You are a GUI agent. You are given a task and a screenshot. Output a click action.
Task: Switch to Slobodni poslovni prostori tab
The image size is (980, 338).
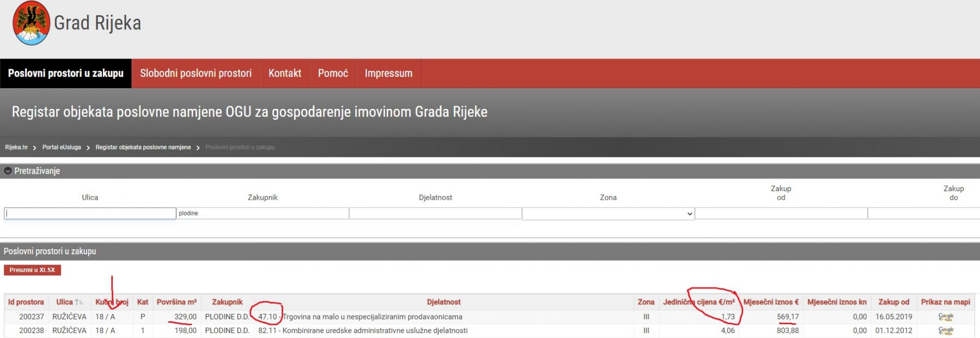click(195, 73)
